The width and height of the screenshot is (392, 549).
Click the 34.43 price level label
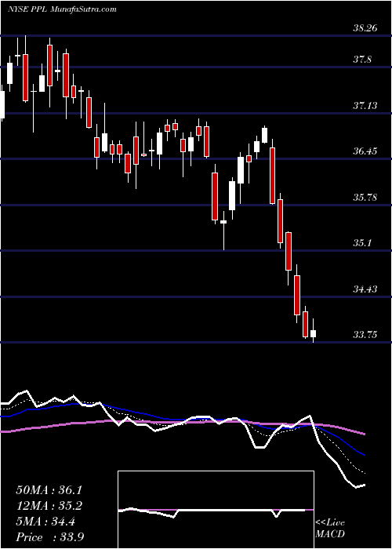point(365,289)
